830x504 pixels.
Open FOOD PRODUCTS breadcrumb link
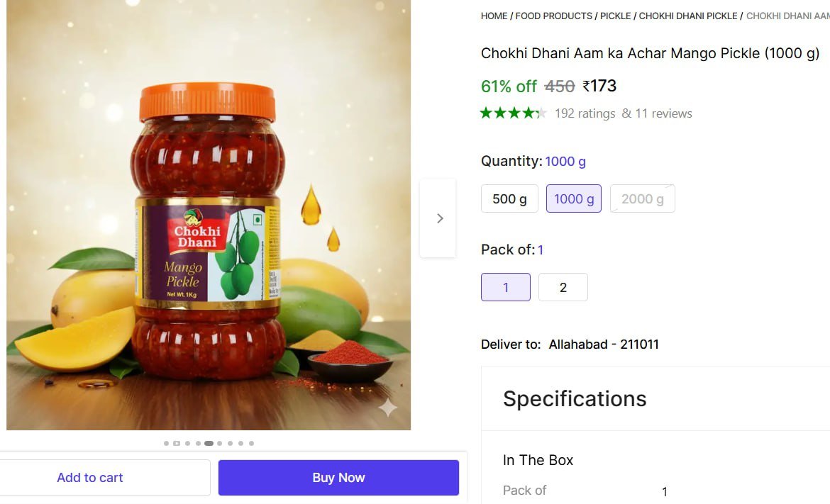tap(553, 16)
